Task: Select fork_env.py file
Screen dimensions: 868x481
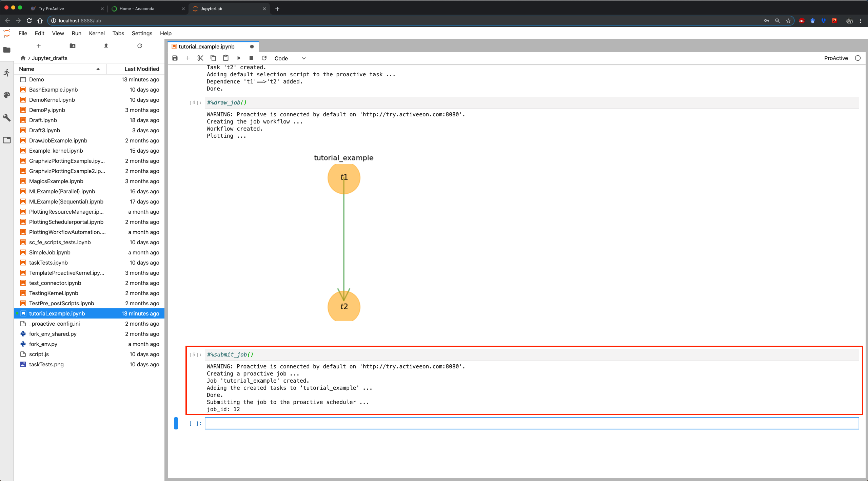Action: click(x=90, y=344)
